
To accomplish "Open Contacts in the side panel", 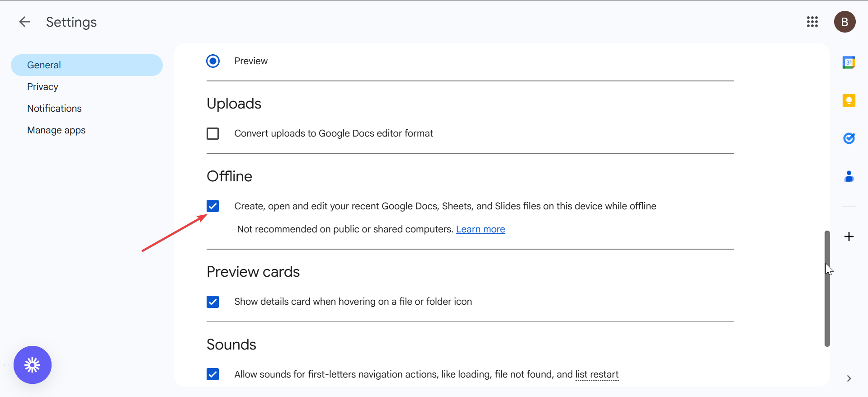I will (x=849, y=176).
